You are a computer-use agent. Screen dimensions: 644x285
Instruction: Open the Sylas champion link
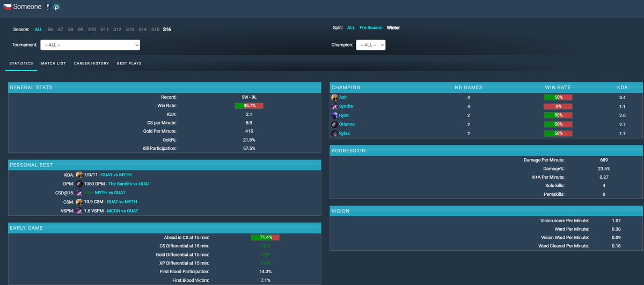pyautogui.click(x=345, y=133)
